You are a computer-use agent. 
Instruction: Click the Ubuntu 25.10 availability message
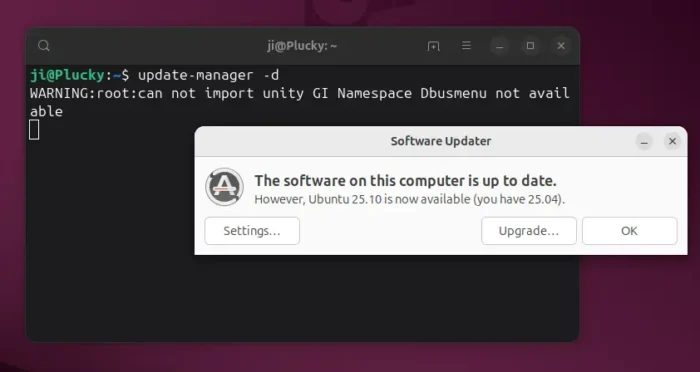coord(409,199)
